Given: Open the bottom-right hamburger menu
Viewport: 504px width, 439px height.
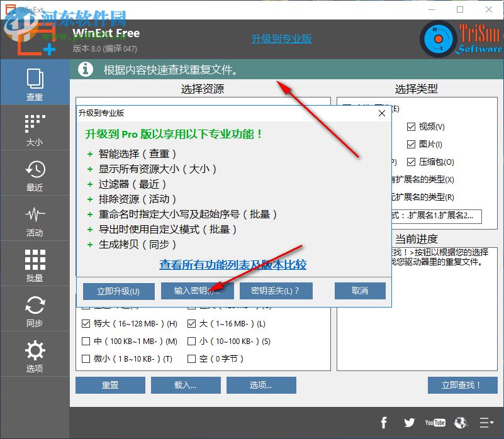Looking at the screenshot, I should coord(486,423).
